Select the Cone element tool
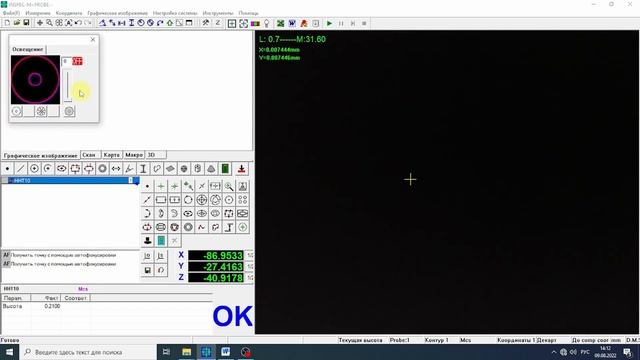 pyautogui.click(x=211, y=169)
